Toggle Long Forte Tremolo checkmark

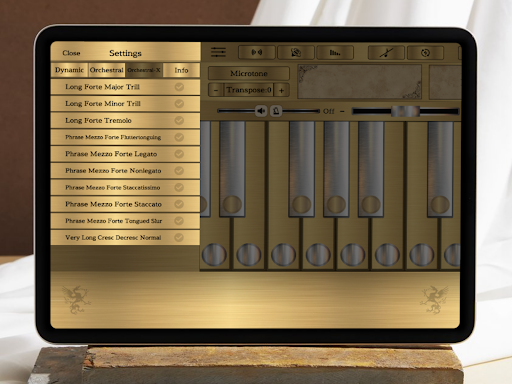[x=179, y=120]
